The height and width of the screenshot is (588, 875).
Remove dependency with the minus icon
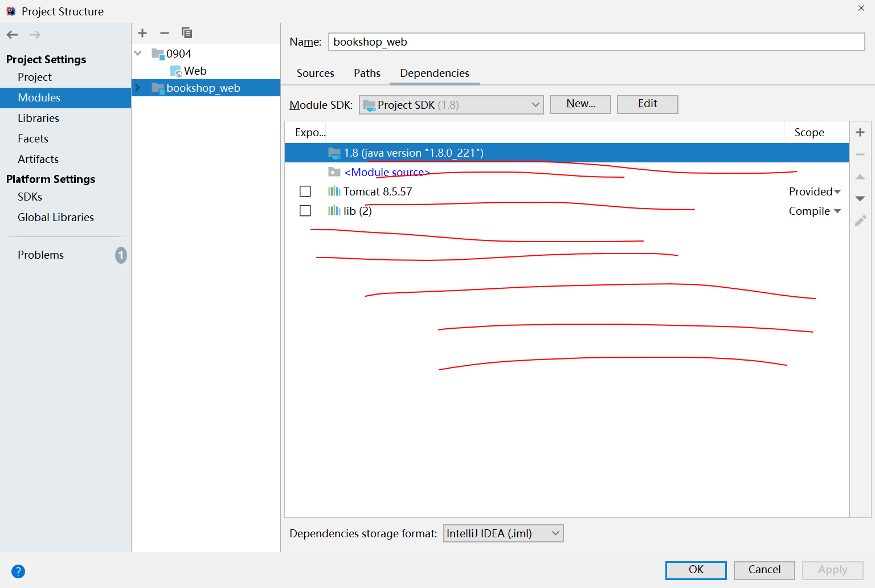(860, 154)
